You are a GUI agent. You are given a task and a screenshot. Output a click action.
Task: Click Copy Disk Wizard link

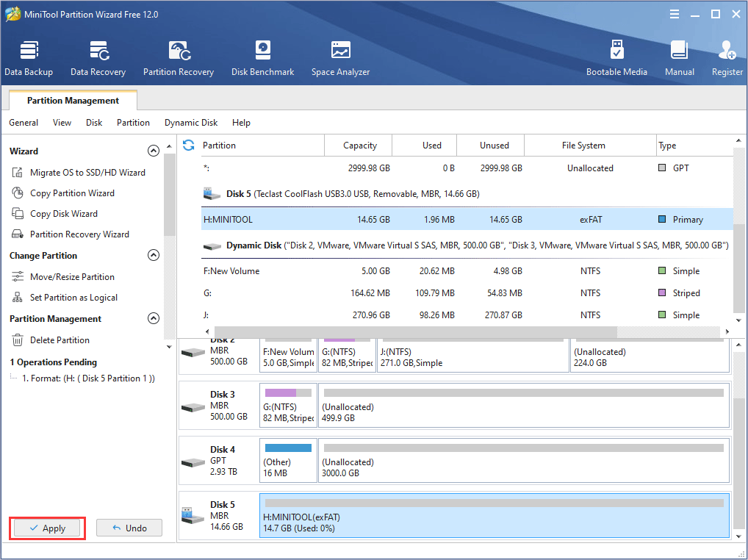pos(64,214)
